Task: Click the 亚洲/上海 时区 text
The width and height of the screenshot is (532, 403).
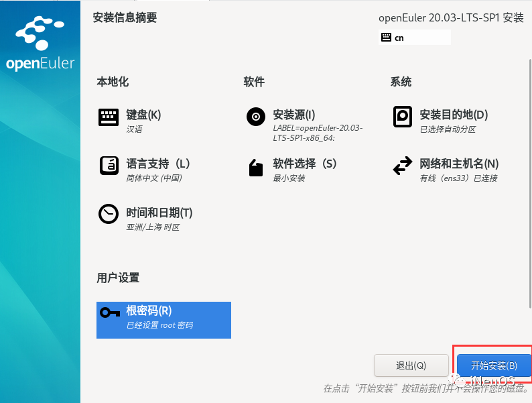Action: (x=153, y=227)
